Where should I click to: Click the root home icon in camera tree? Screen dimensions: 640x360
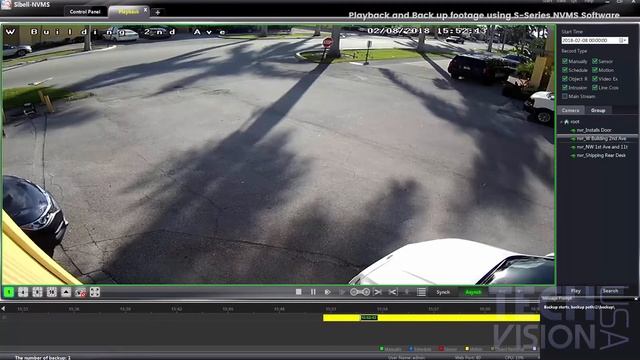click(x=567, y=122)
